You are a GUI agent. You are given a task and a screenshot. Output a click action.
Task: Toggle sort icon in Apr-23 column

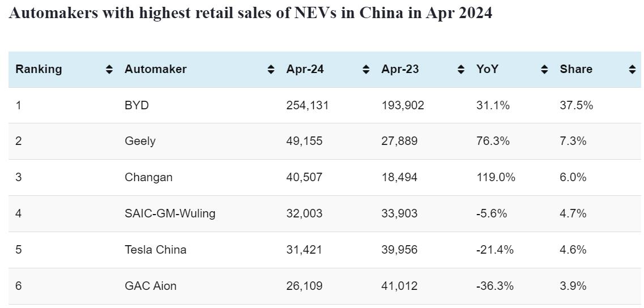(461, 70)
